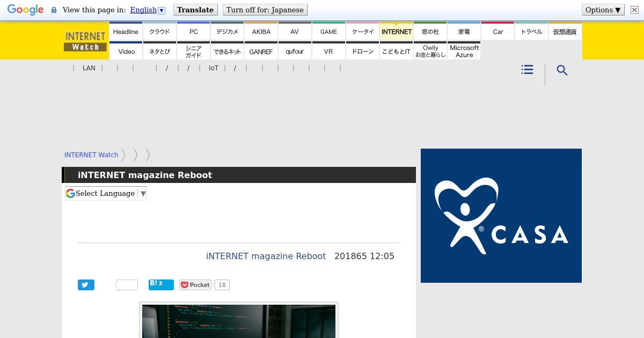644x338 pixels.
Task: Open the 仮想通貨 tab
Action: (x=565, y=31)
